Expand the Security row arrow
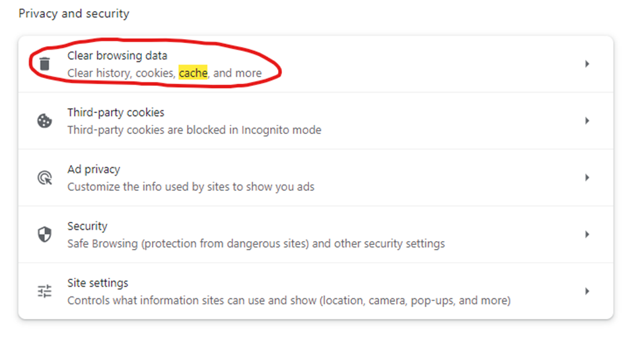Image resolution: width=644 pixels, height=348 pixels. pos(587,234)
